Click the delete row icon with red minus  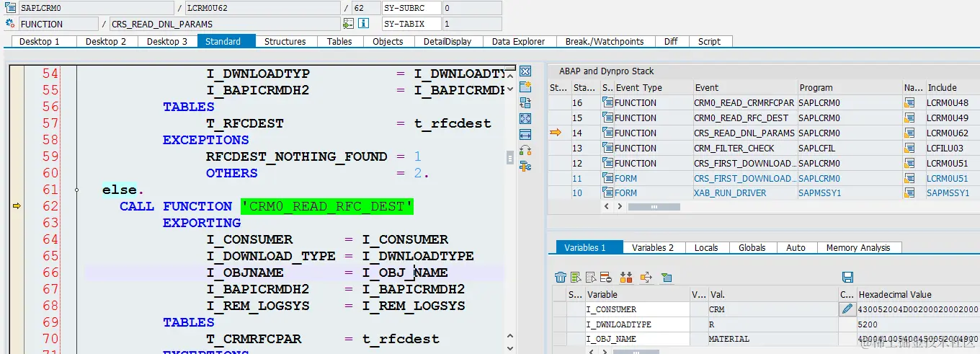pos(605,278)
